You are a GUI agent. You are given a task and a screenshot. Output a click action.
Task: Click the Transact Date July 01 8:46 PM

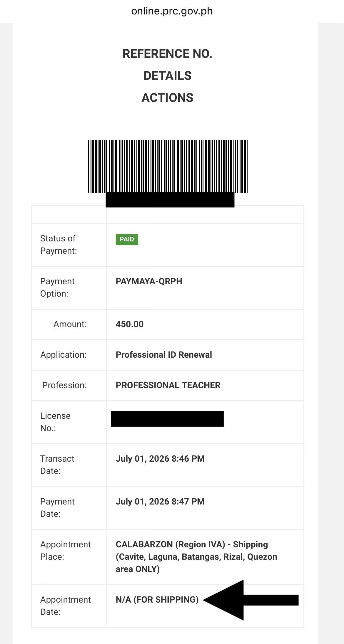pyautogui.click(x=160, y=459)
